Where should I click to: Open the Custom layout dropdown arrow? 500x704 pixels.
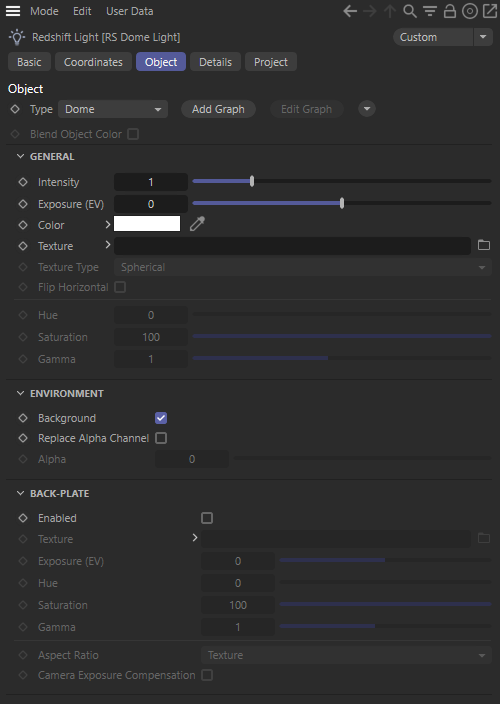(483, 37)
